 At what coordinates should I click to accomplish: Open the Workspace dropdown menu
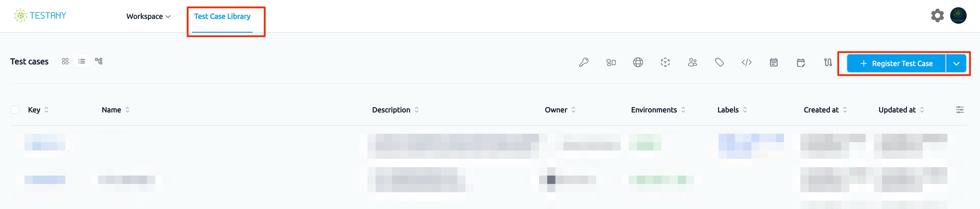(x=148, y=16)
